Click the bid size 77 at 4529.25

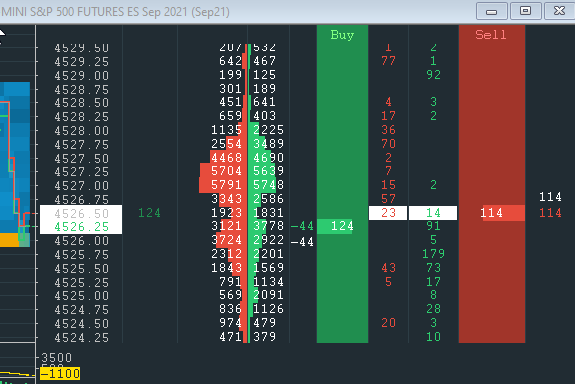coord(388,61)
